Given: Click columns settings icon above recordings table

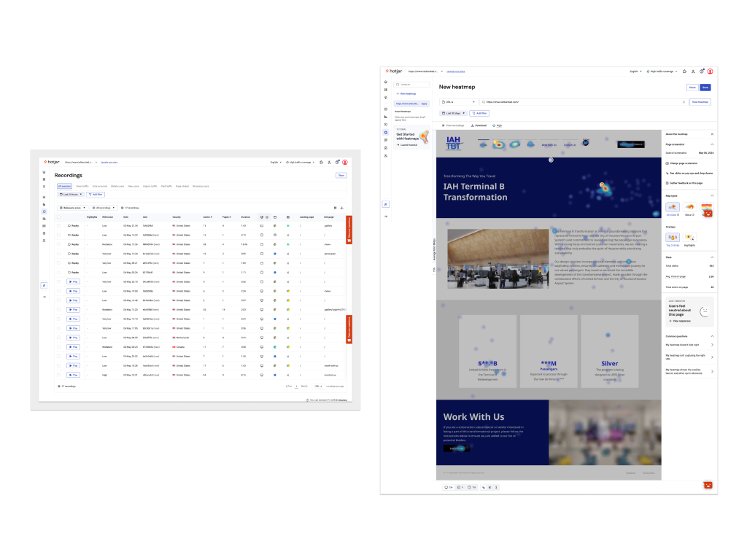Looking at the screenshot, I should [x=335, y=208].
